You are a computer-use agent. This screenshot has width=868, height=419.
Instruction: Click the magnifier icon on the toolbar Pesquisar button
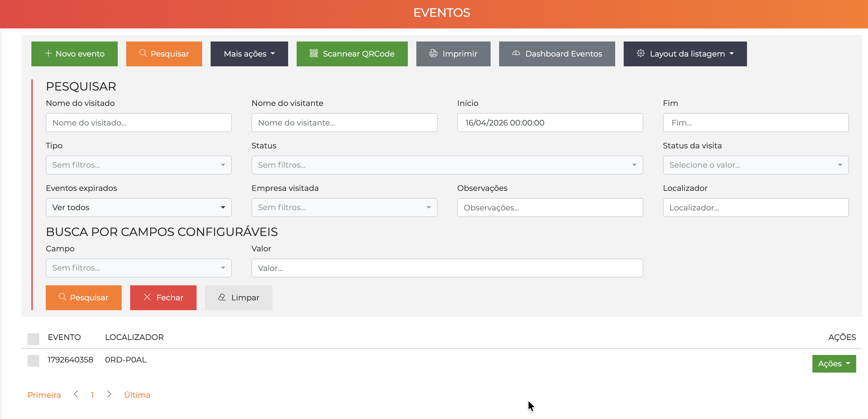tap(143, 53)
